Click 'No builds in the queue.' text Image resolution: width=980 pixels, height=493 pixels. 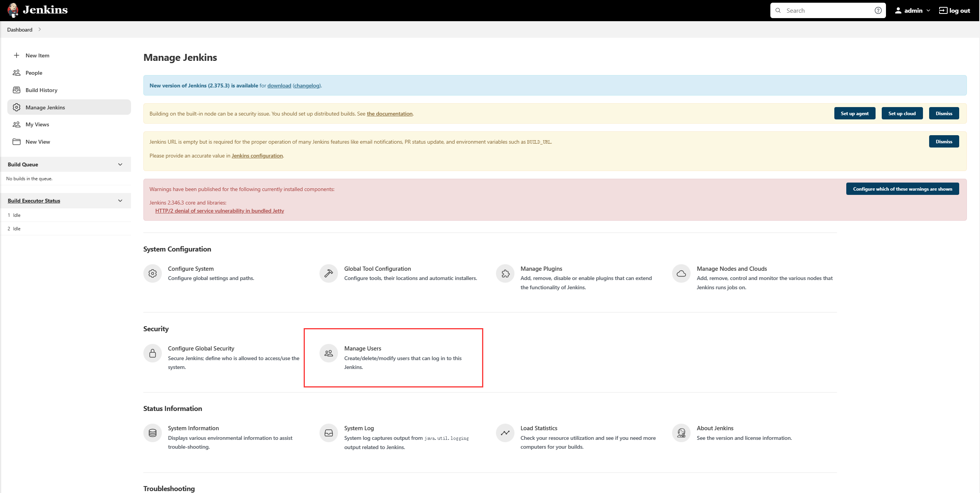(x=29, y=179)
